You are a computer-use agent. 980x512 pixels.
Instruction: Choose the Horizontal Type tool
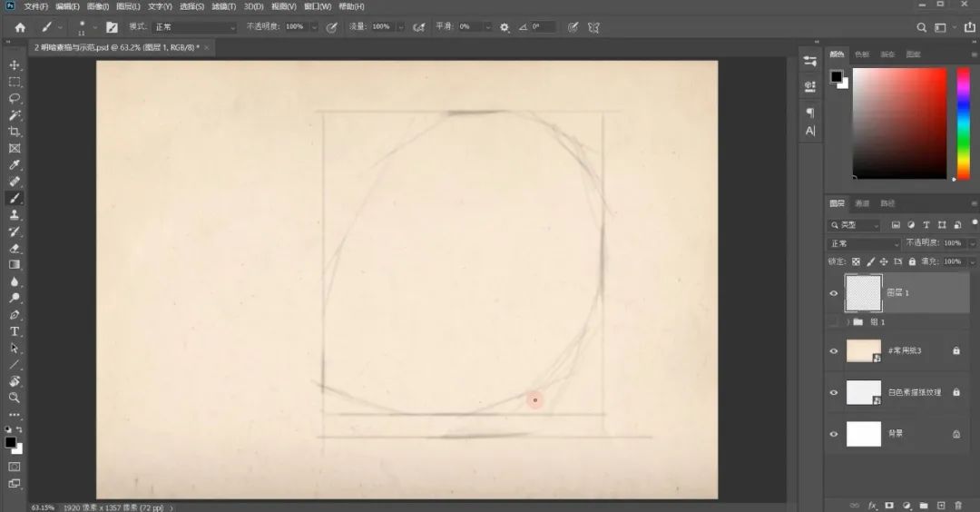tap(15, 331)
